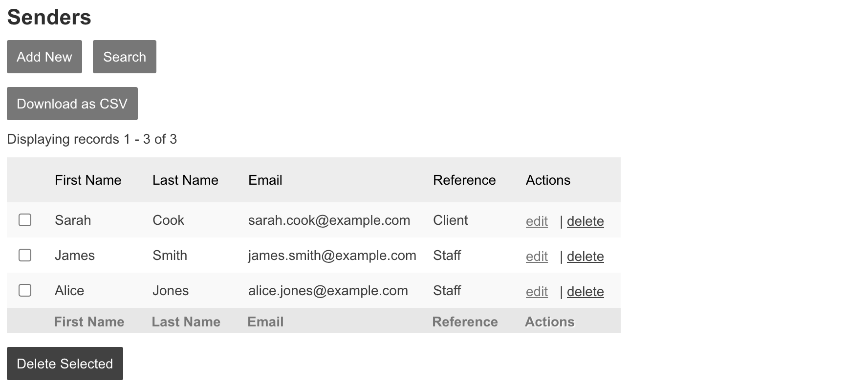Image resolution: width=868 pixels, height=387 pixels.
Task: Remove James Smith via delete link
Action: pyautogui.click(x=585, y=257)
